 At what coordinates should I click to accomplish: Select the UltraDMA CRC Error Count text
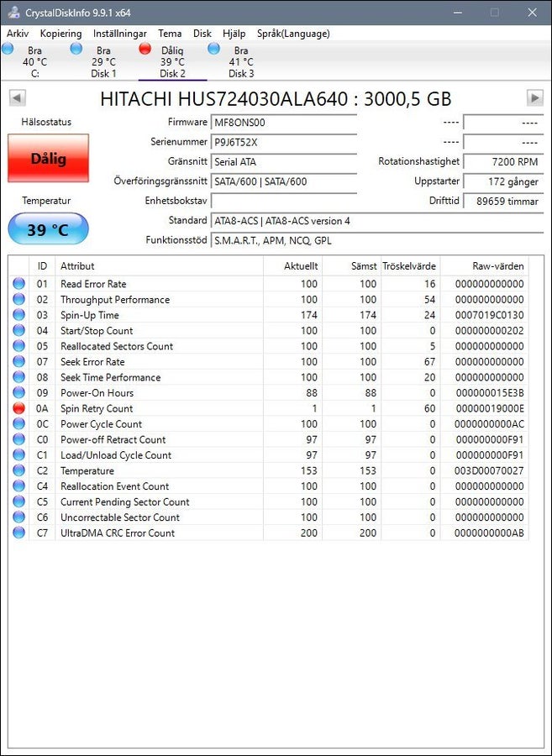coord(118,533)
